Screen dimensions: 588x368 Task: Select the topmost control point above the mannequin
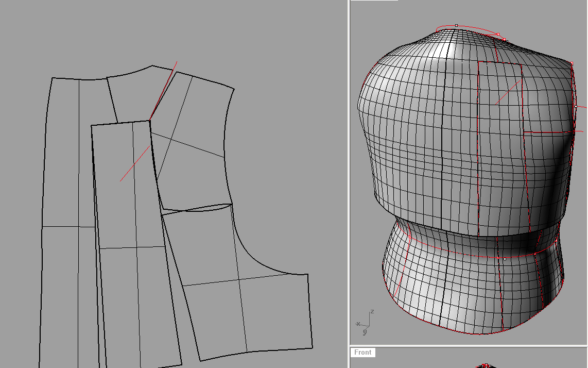(456, 26)
